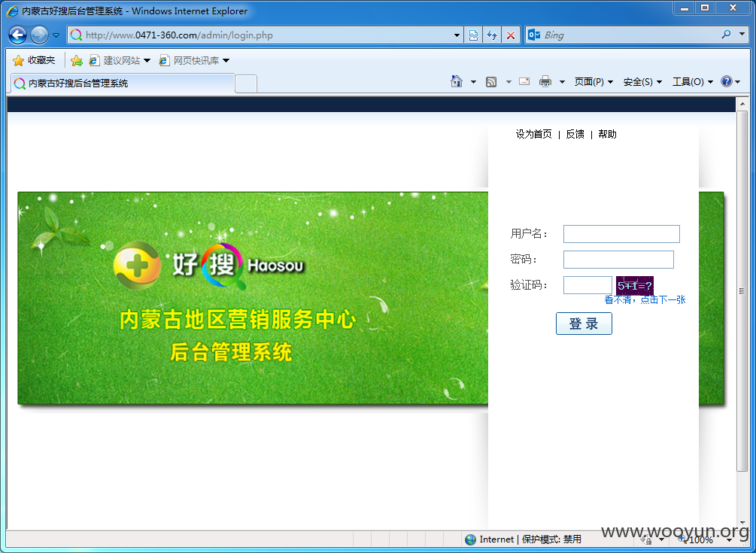Click the 帮助 help link
Image resolution: width=756 pixels, height=553 pixels.
click(608, 134)
